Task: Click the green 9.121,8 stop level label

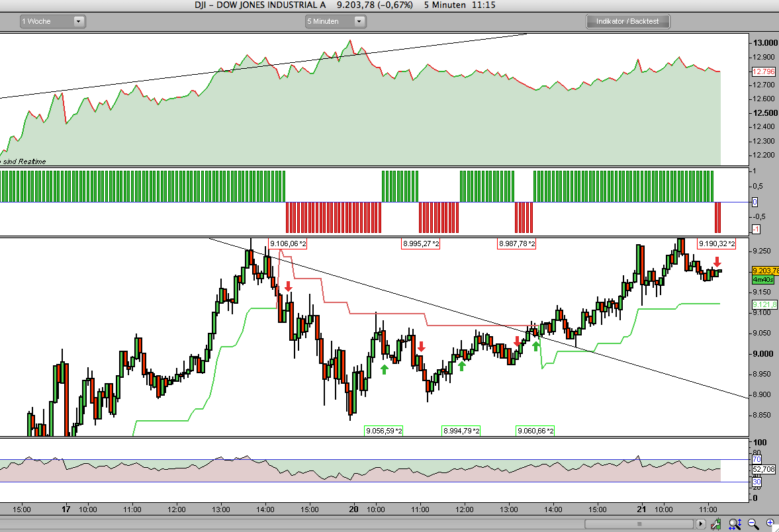Action: pos(764,304)
